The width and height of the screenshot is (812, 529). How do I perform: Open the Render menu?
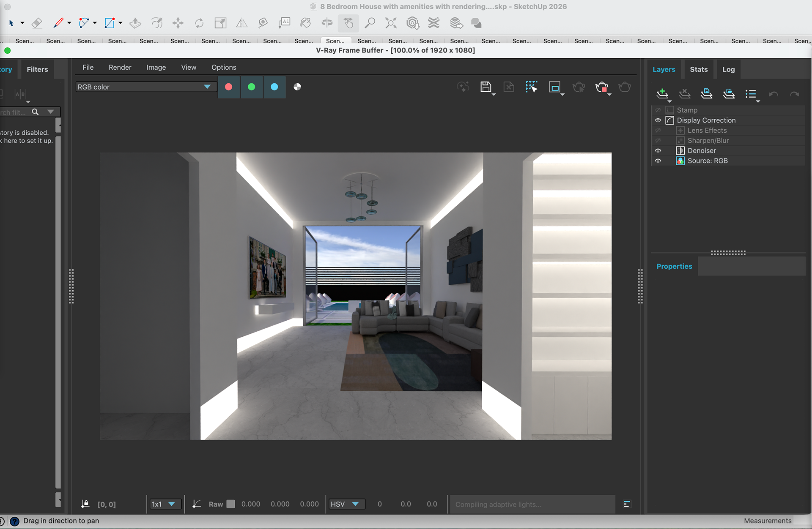pos(120,68)
